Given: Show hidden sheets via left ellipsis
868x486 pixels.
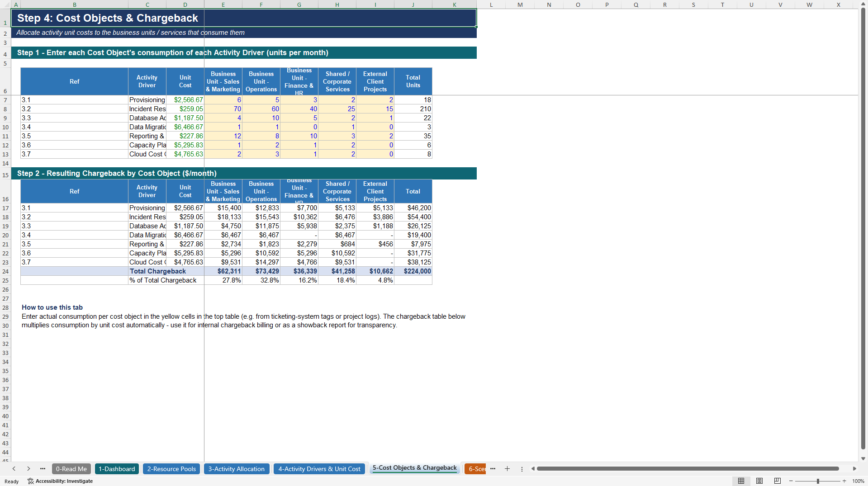Looking at the screenshot, I should click(43, 469).
